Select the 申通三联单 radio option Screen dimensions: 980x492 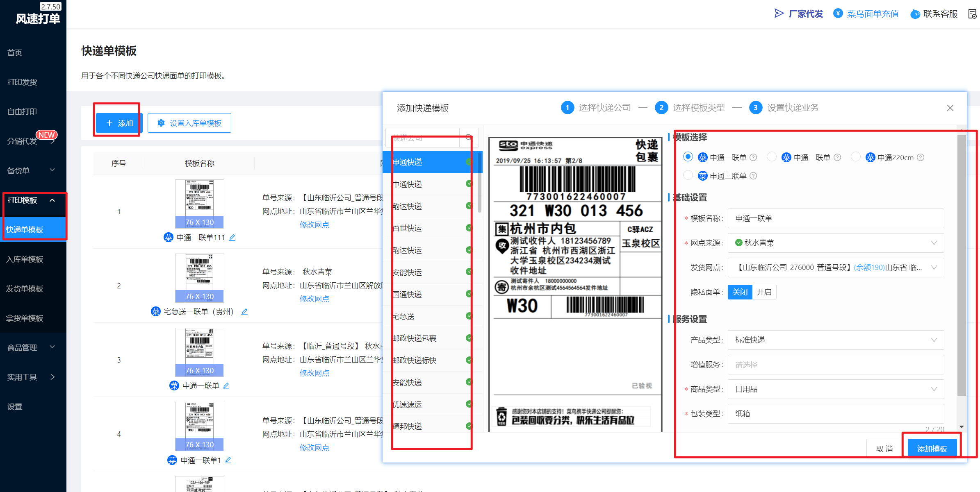point(688,175)
